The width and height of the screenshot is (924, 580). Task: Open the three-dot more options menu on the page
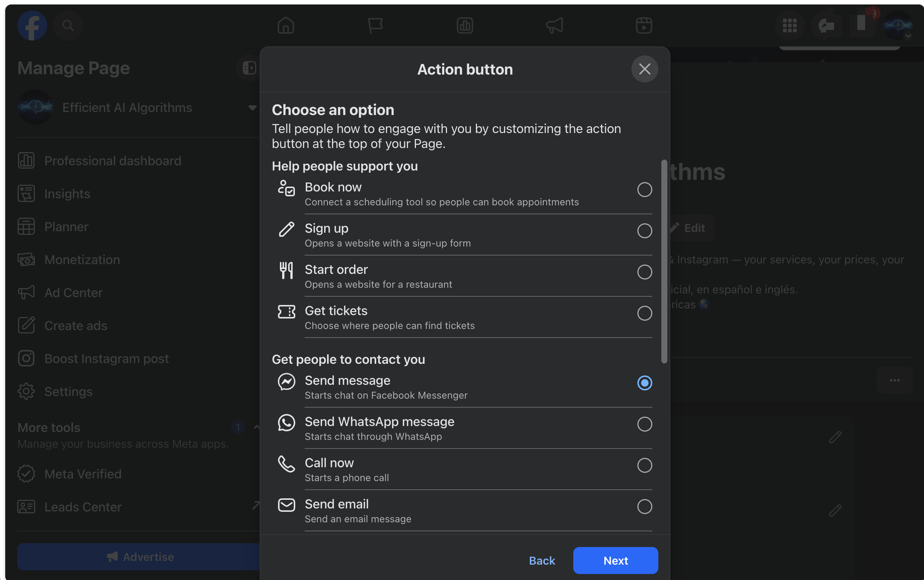tap(894, 380)
